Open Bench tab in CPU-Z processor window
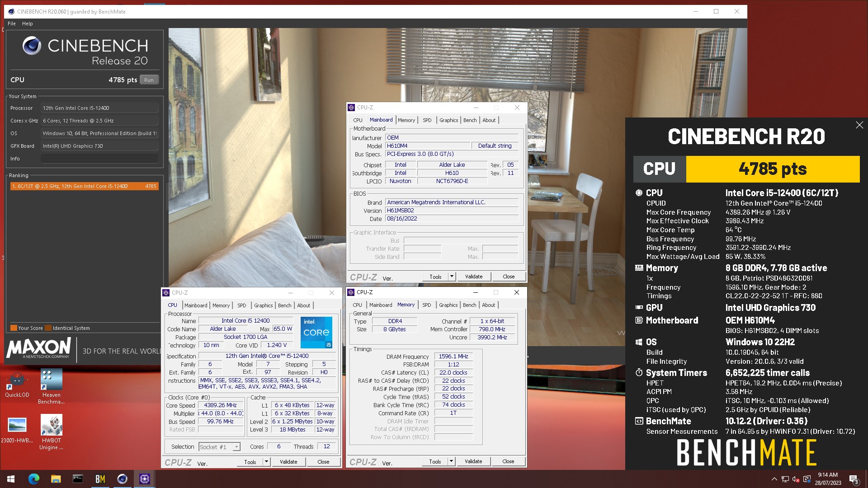 click(x=284, y=305)
